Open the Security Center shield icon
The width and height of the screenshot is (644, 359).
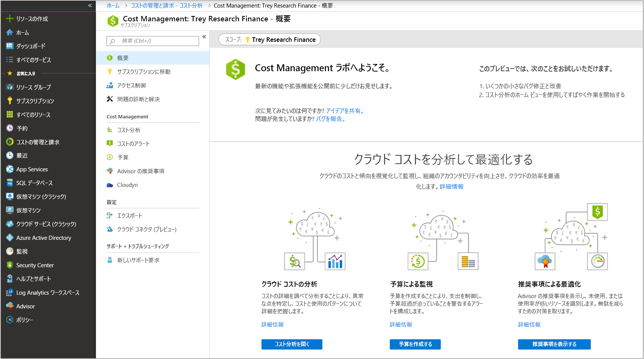(x=10, y=265)
